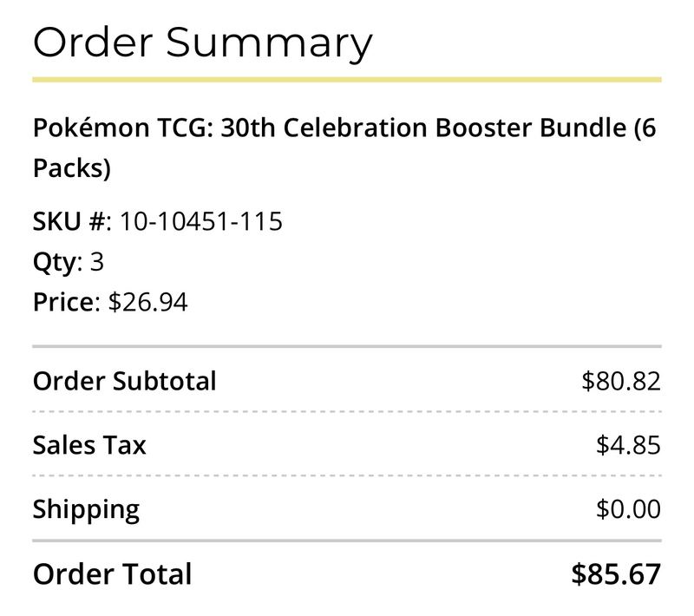Select the shipping amount $0.00
This screenshot has width=694, height=616.
click(628, 509)
